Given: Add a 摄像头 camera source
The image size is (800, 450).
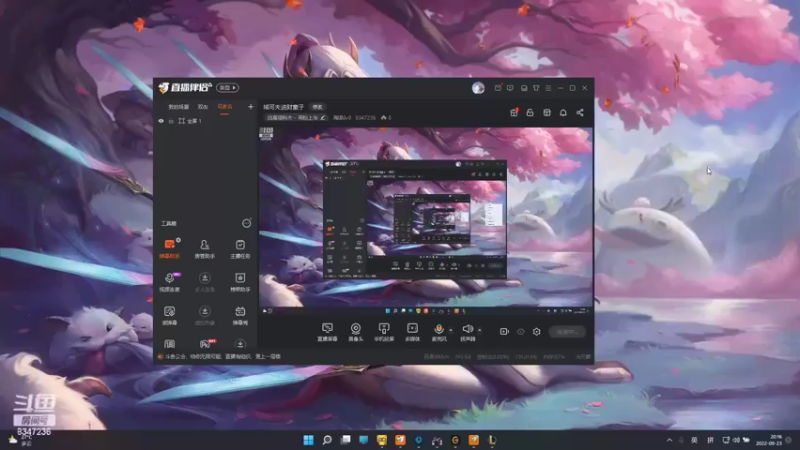Looking at the screenshot, I should [356, 332].
